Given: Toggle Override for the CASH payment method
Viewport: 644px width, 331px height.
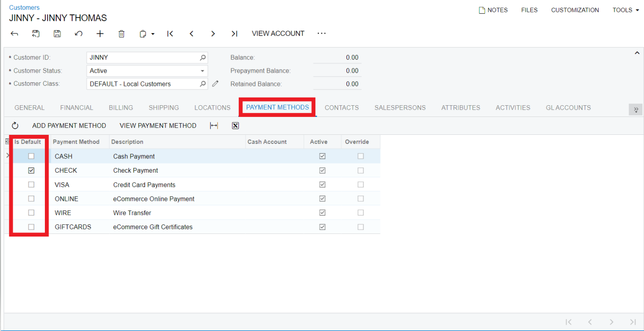Looking at the screenshot, I should pyautogui.click(x=361, y=156).
